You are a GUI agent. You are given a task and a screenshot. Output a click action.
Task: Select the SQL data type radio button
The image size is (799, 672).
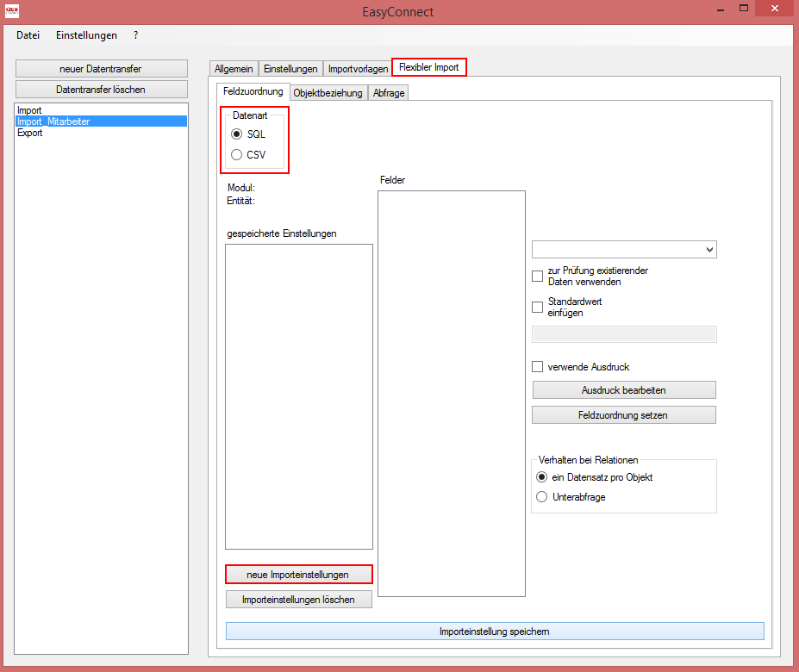tap(237, 134)
